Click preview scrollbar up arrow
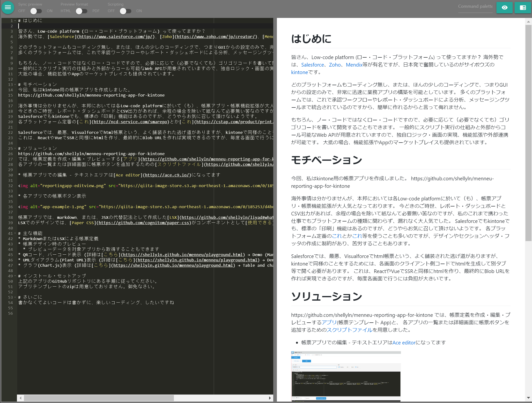532x403 pixels. pyautogui.click(x=528, y=22)
